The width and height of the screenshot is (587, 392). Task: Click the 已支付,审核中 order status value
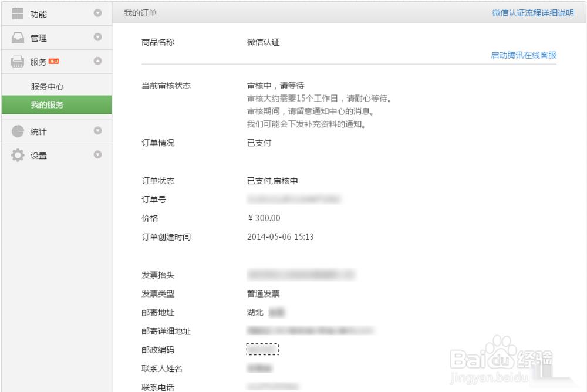click(x=272, y=181)
